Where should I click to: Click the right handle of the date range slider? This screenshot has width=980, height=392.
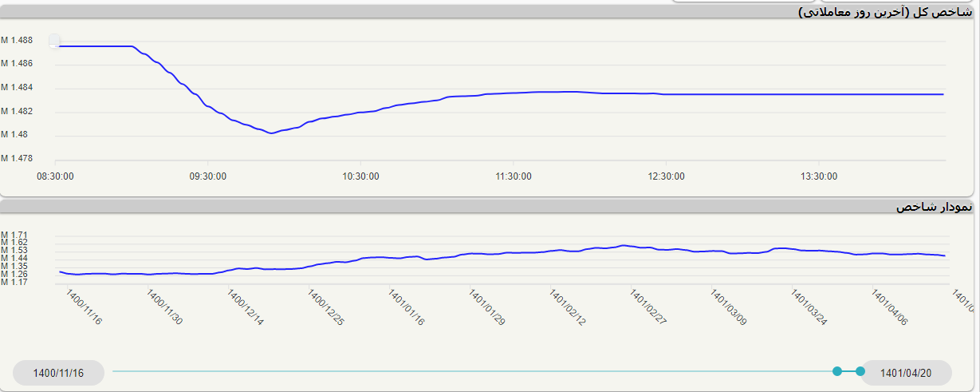point(860,371)
